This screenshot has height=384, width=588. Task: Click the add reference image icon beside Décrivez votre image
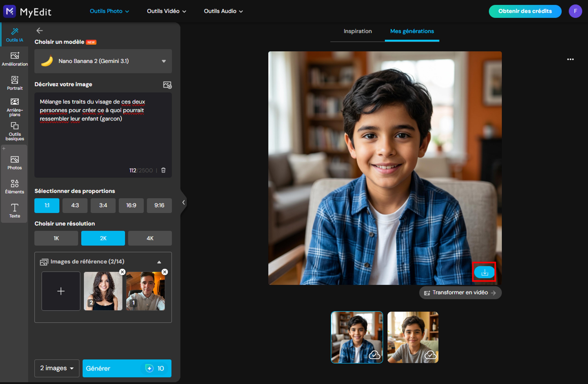click(167, 85)
